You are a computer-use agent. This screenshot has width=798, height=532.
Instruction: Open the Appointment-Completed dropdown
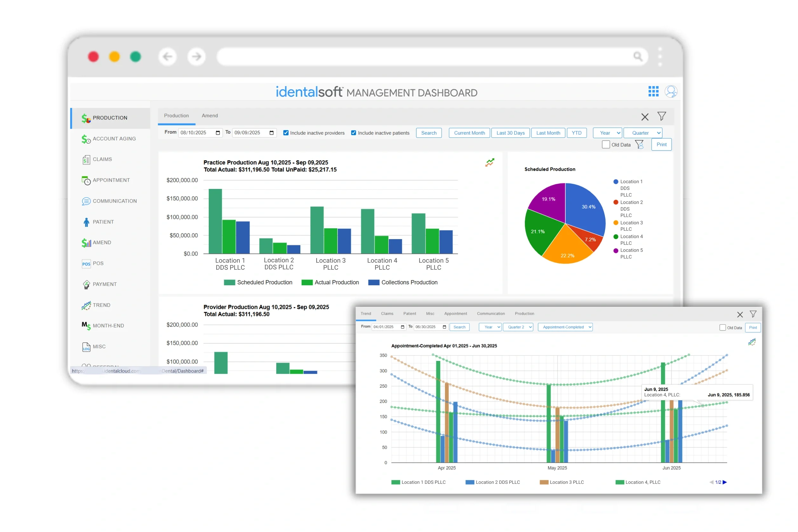point(565,327)
